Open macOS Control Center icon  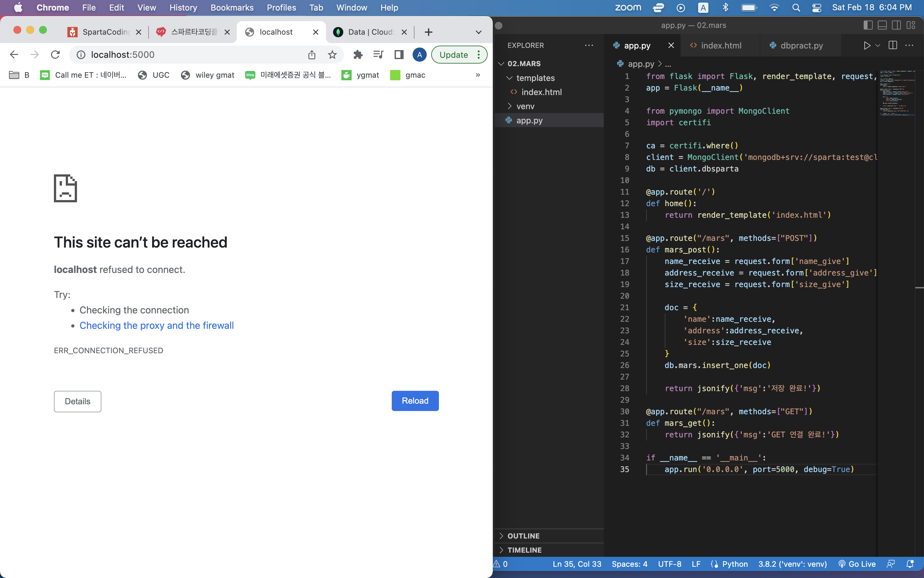[x=817, y=8]
